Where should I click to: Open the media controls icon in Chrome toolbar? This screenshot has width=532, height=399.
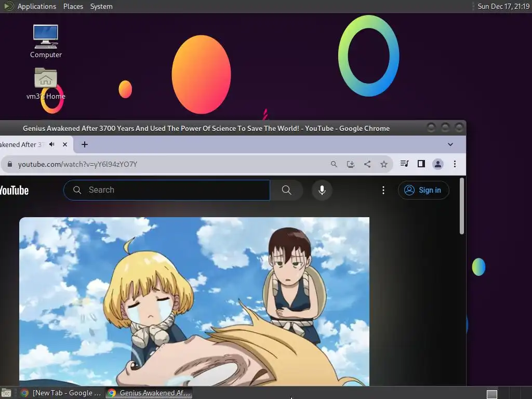point(404,164)
